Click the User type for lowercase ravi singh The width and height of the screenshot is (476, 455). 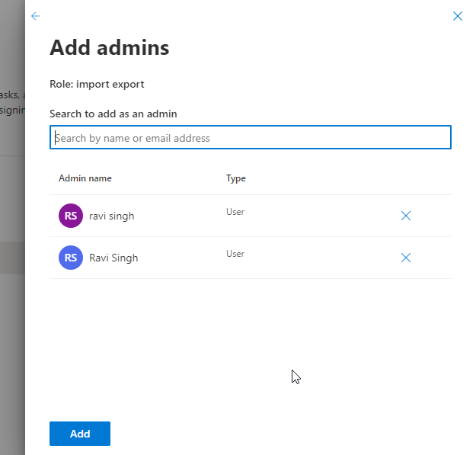click(x=235, y=212)
